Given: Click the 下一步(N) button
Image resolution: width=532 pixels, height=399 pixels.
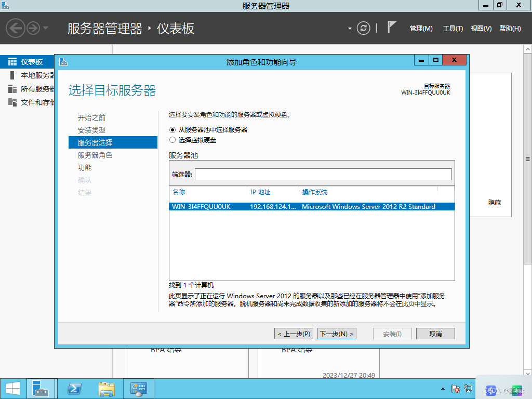Looking at the screenshot, I should point(337,334).
